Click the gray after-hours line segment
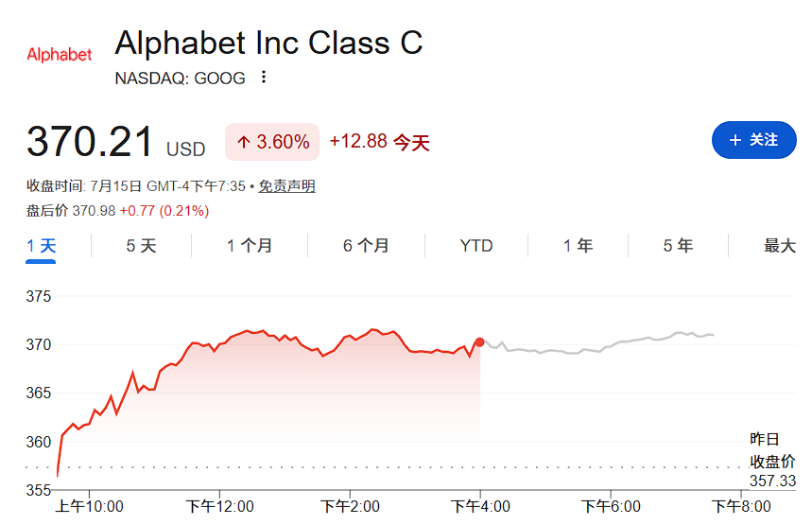The image size is (812, 525). click(596, 345)
